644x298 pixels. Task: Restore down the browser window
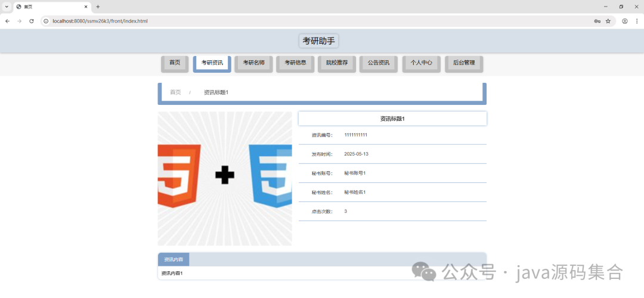click(x=621, y=7)
